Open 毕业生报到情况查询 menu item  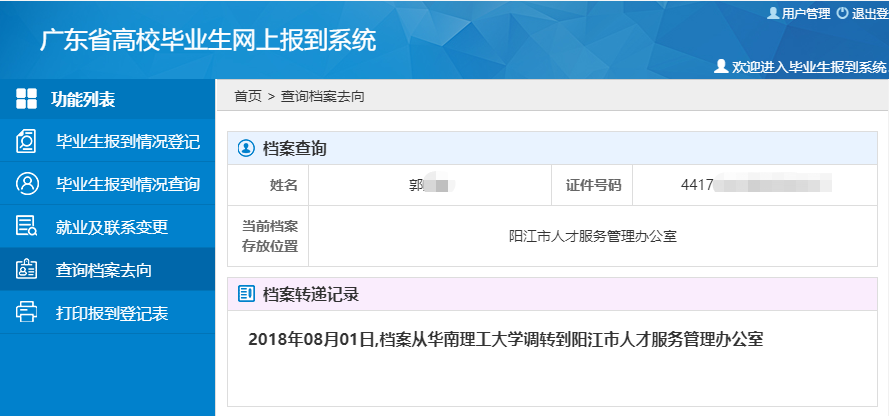(127, 184)
